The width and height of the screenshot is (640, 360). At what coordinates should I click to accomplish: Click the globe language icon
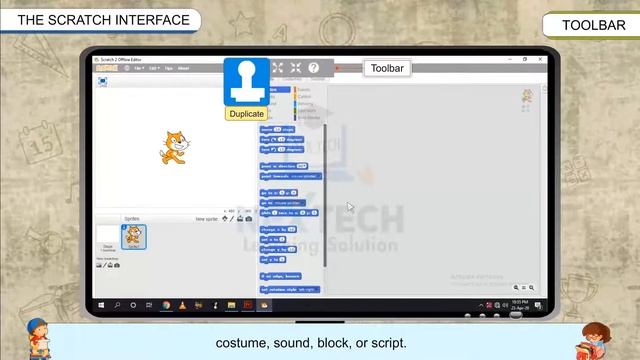click(127, 68)
